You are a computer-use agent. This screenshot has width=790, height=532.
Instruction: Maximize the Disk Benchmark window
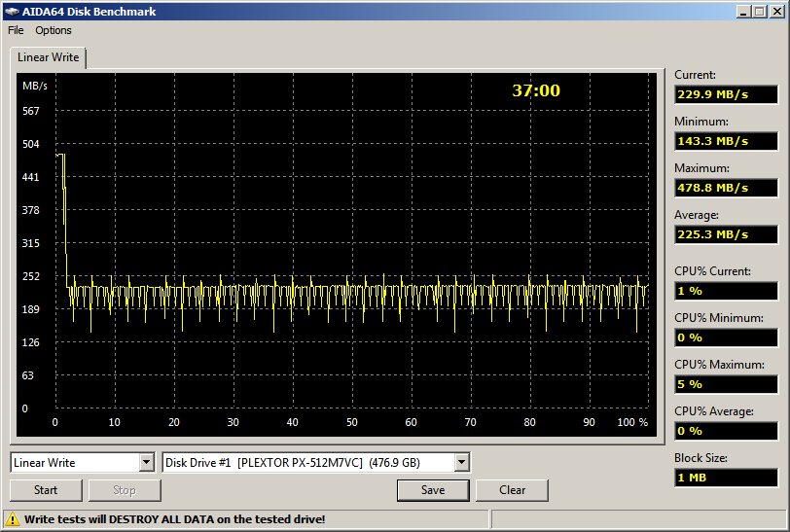click(x=759, y=12)
